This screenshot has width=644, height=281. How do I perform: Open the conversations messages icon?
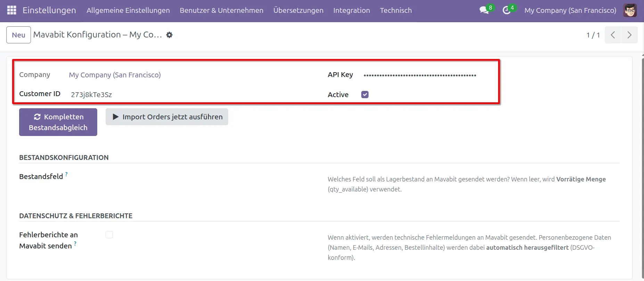click(484, 10)
